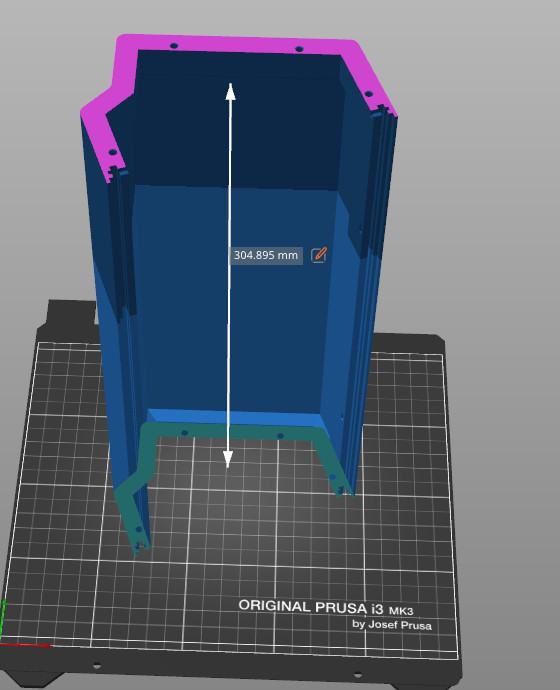560x690 pixels.
Task: Pick the top-right screw hole on magenta rim
Action: coord(299,49)
